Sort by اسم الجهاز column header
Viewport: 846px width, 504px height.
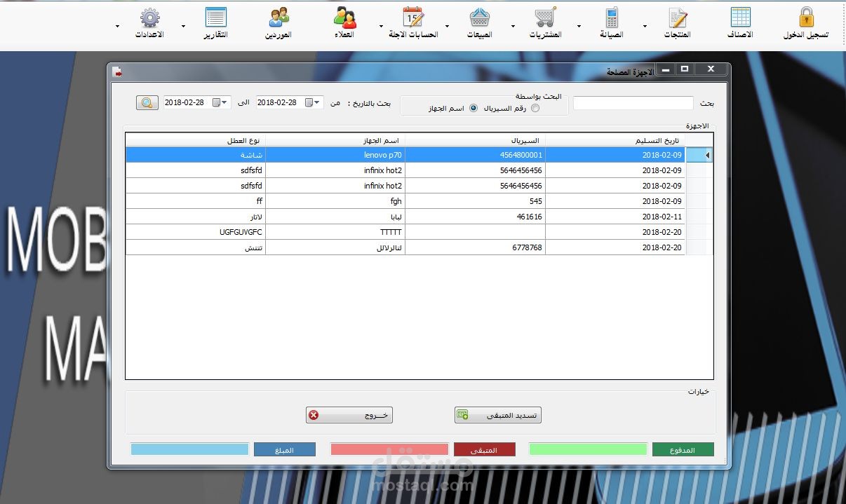pyautogui.click(x=336, y=140)
